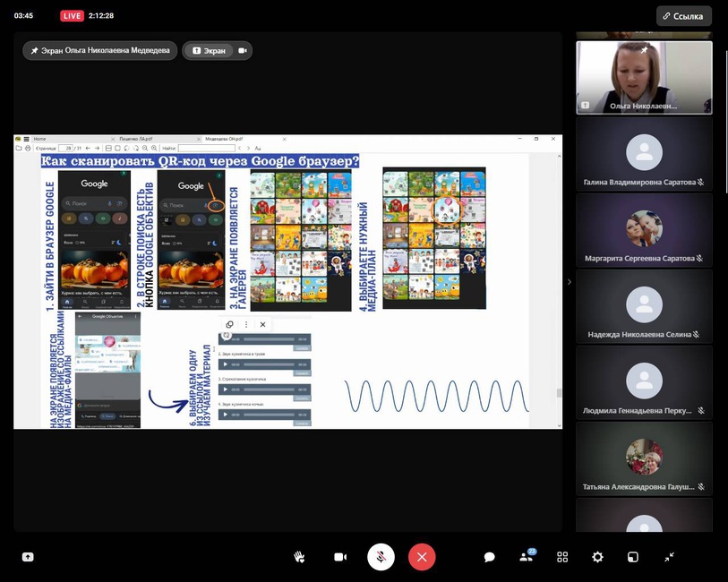Close the Медведева ОН.pdf tab
Image resolution: width=728 pixels, height=582 pixels.
pos(284,139)
